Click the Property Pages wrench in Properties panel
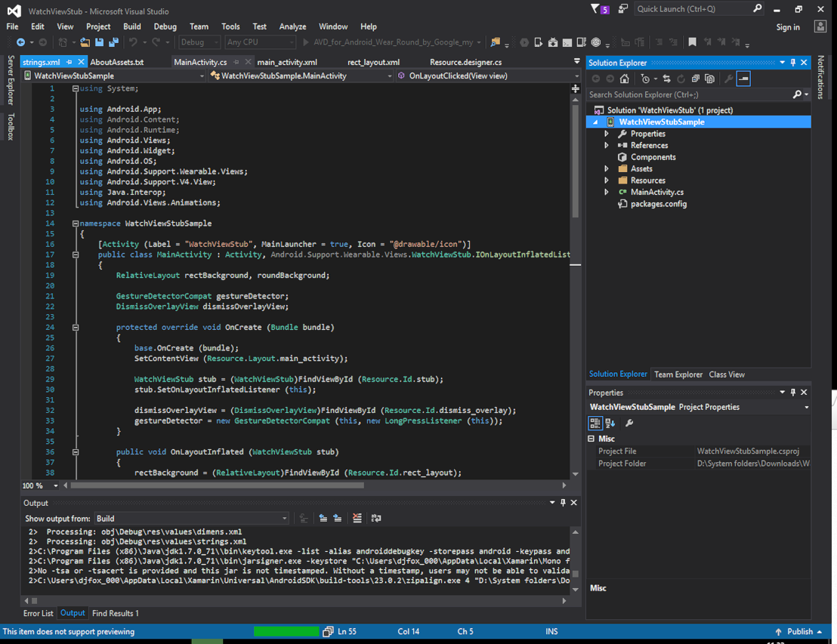 [629, 423]
